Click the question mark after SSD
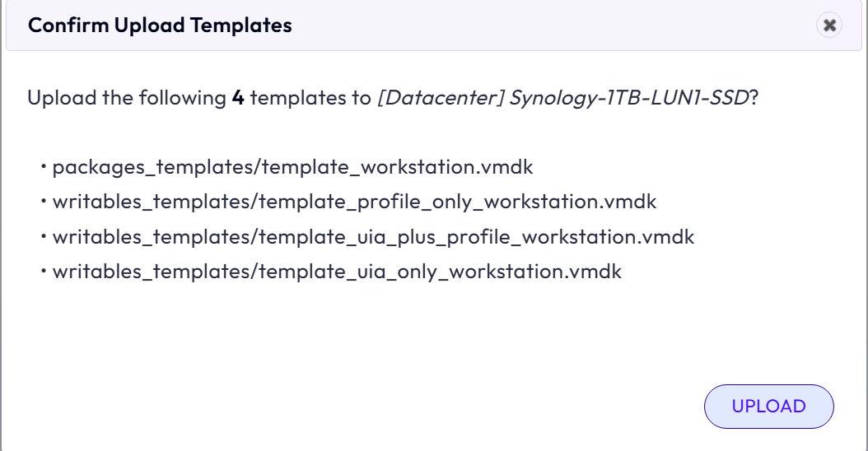The width and height of the screenshot is (868, 451). [754, 98]
